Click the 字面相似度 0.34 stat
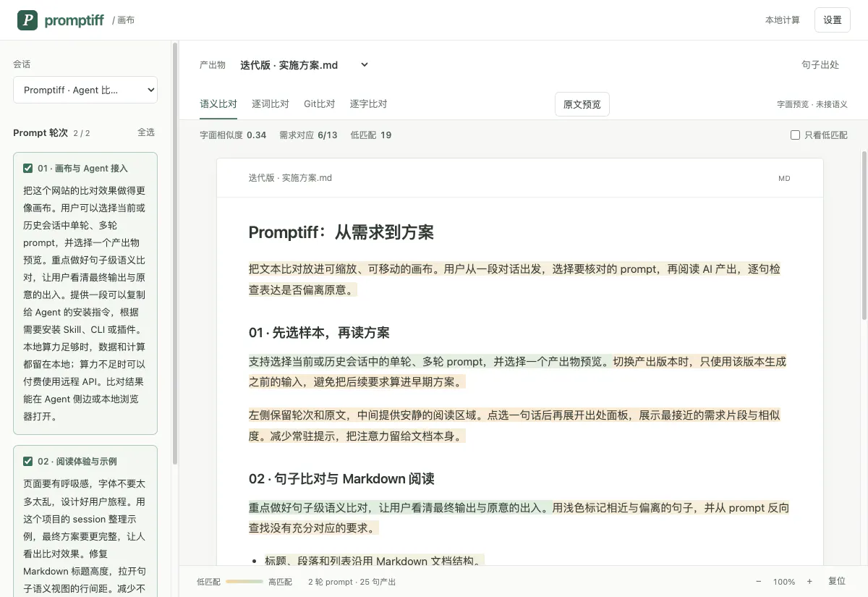This screenshot has width=868, height=597. (233, 135)
